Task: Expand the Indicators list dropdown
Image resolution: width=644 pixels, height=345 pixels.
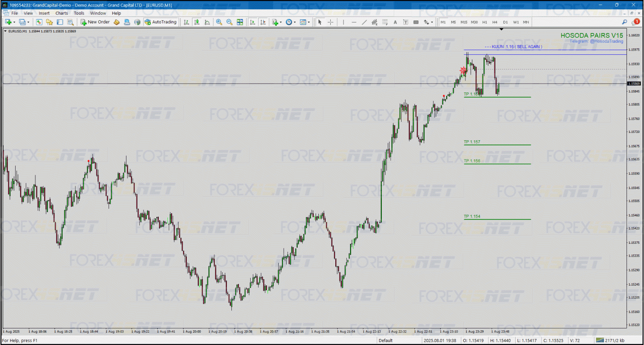Action: [281, 22]
